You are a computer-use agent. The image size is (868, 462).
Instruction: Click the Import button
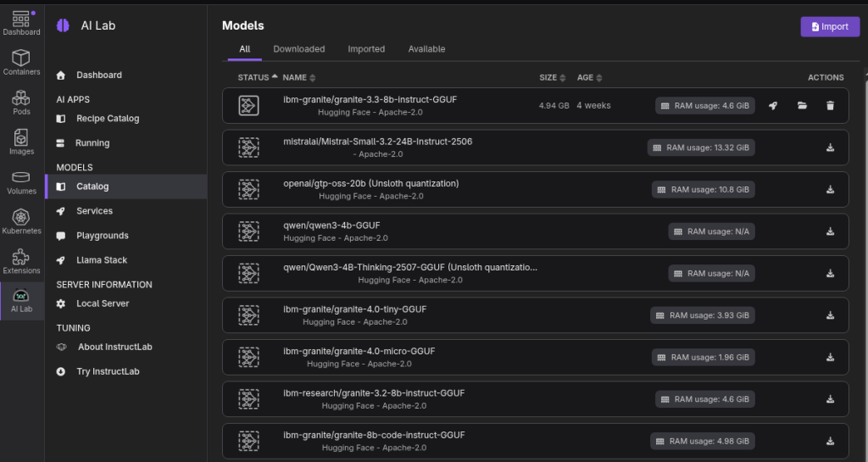(x=829, y=26)
